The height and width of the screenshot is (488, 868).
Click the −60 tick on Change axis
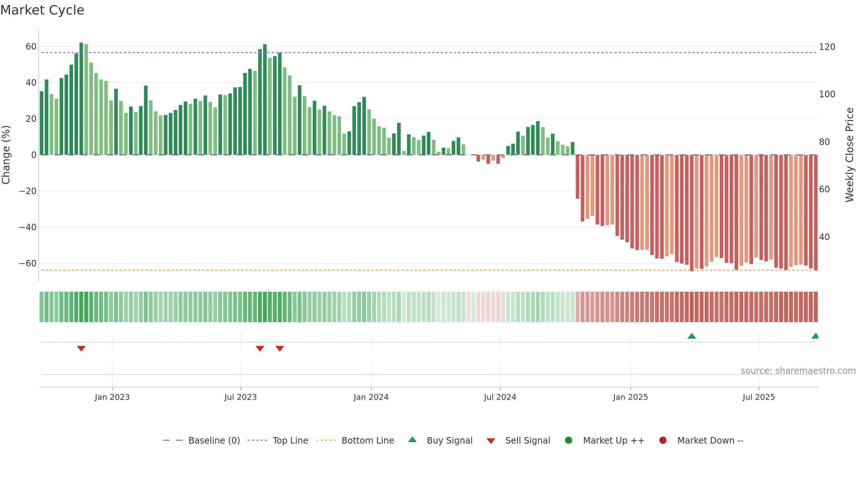point(28,263)
